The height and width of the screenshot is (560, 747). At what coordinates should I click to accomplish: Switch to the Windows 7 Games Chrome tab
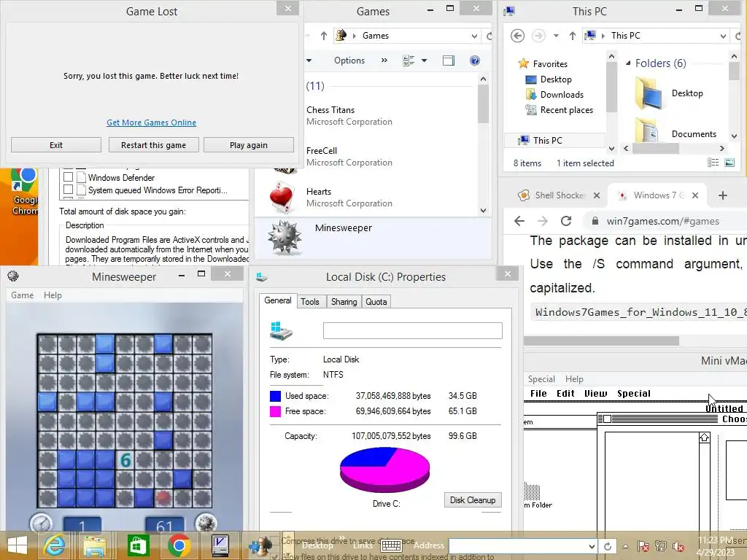[x=657, y=195]
